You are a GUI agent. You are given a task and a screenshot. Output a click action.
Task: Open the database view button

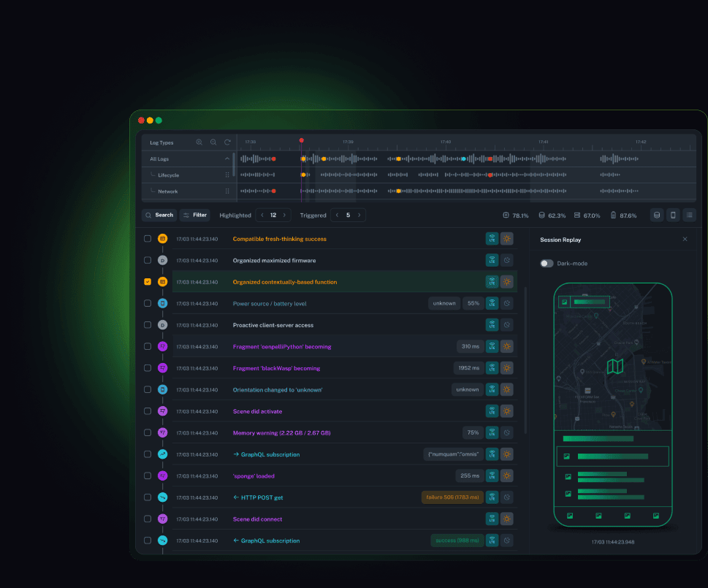[657, 215]
